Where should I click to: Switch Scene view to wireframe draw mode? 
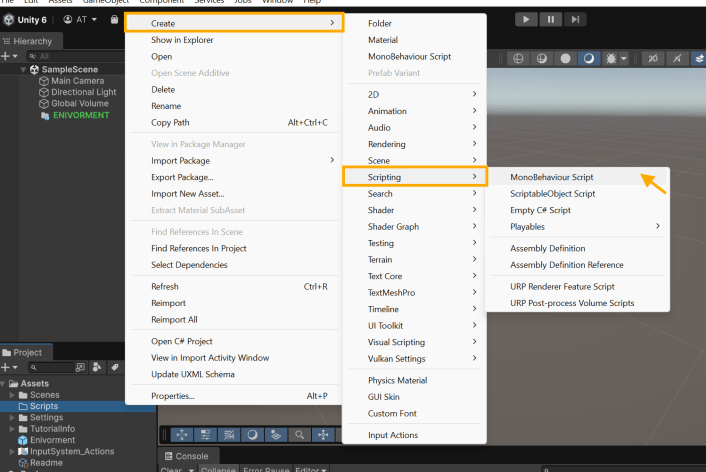[x=518, y=59]
